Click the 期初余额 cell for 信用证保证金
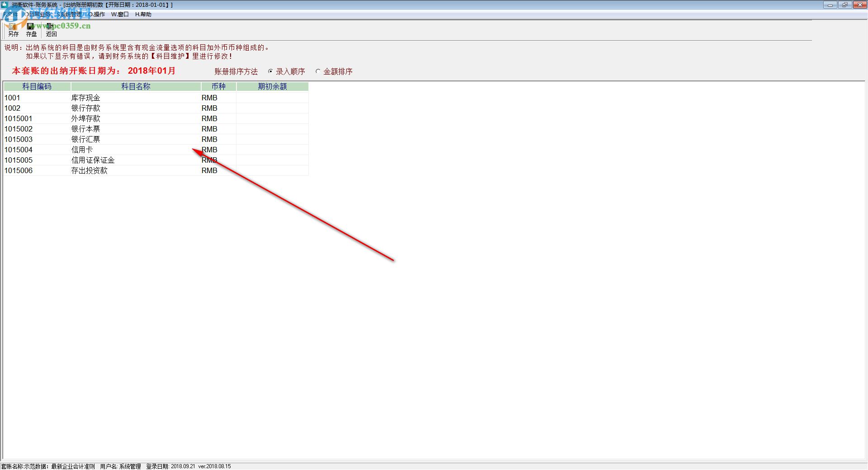This screenshot has height=470, width=868. click(272, 160)
